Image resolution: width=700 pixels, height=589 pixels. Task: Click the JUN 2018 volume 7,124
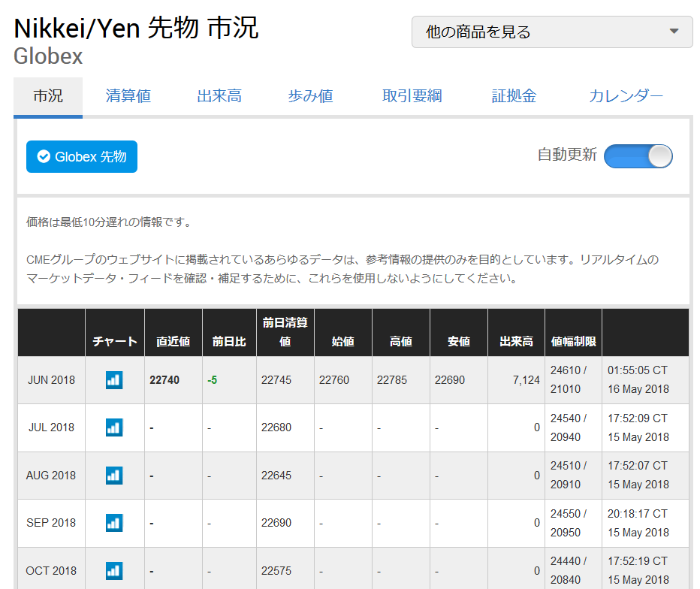coord(527,380)
